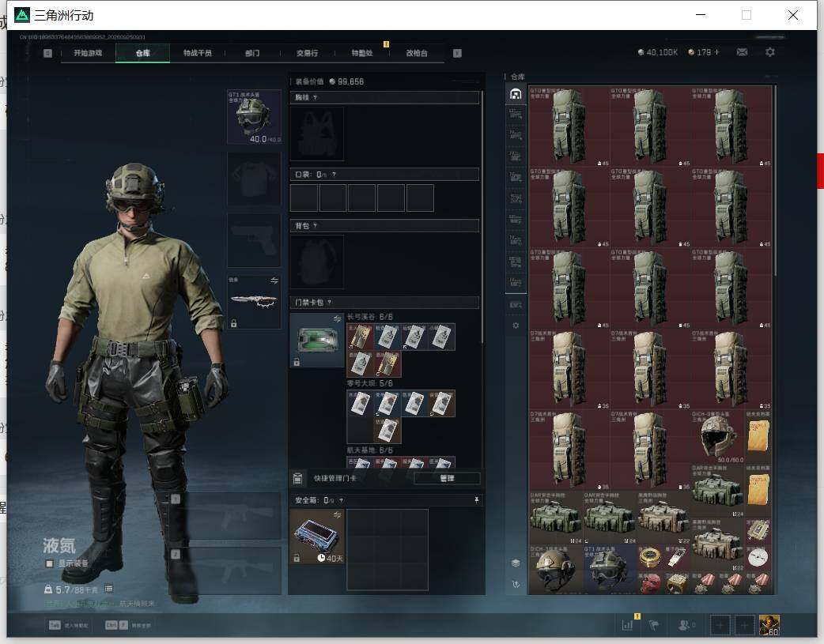Select the DICH helmet with 50.0/50.0 durability
824x644 pixels.
[x=717, y=437]
